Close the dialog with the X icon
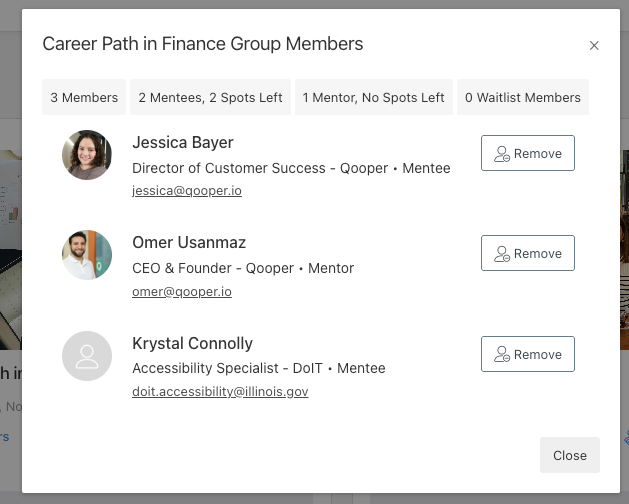The image size is (629, 504). (594, 45)
